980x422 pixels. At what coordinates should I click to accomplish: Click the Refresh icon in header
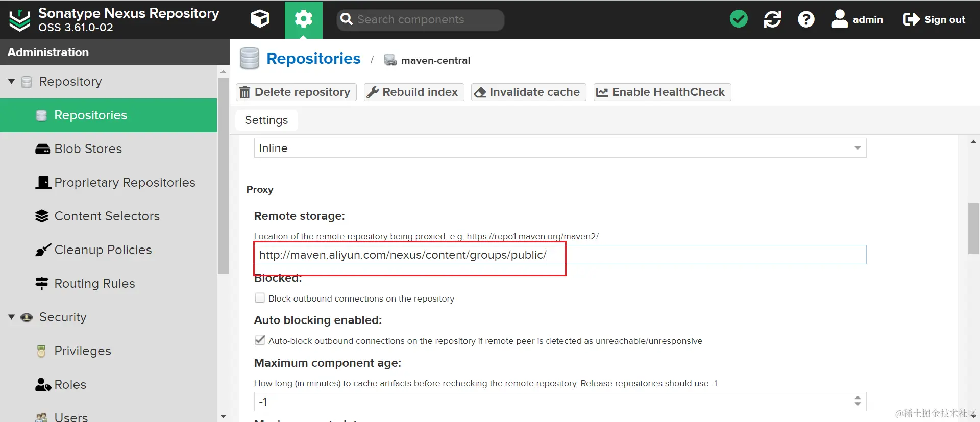click(772, 19)
